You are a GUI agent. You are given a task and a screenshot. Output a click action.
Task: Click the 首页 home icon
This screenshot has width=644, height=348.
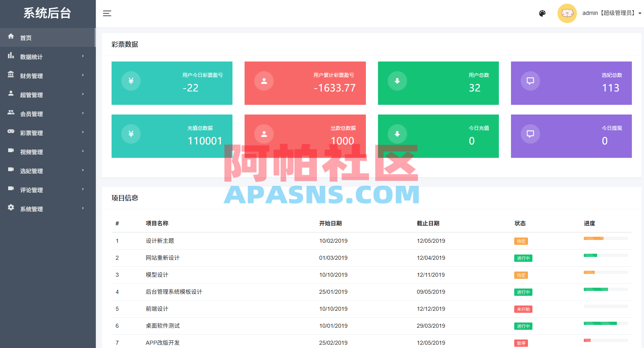(11, 36)
